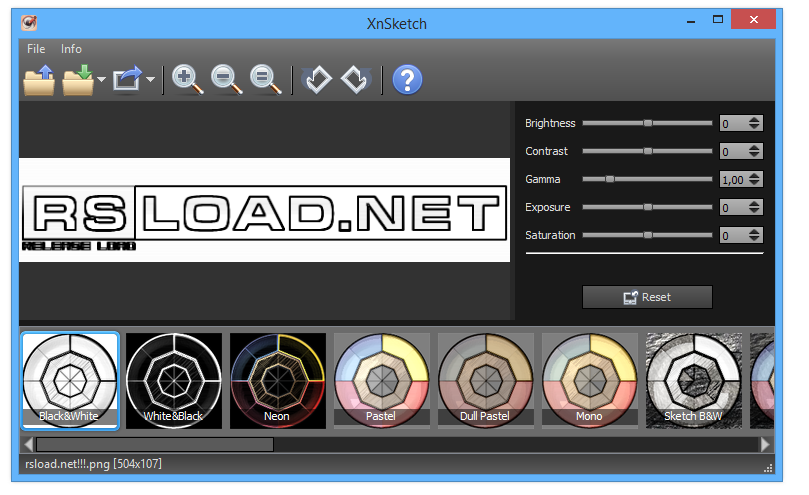Click the status bar filename rsload.net!!!.png
Viewport: 809px width, 495px height.
[67, 464]
